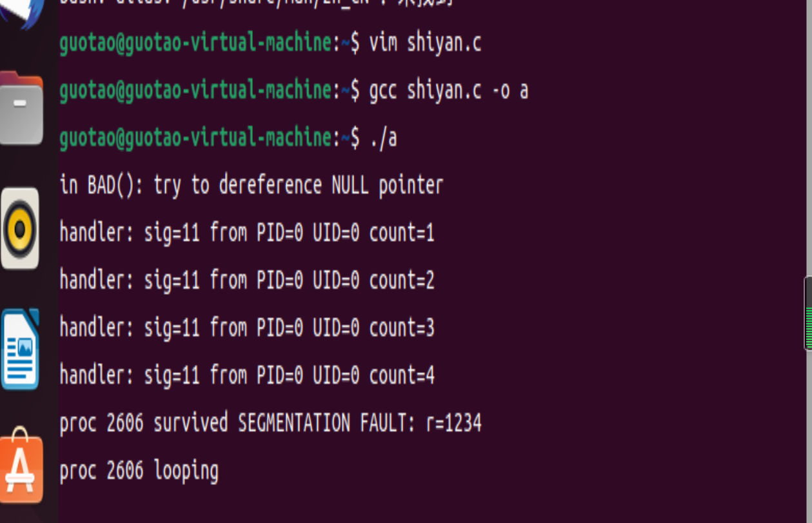Click the 'proc 2606 looping' line
812x523 pixels.
[139, 471]
